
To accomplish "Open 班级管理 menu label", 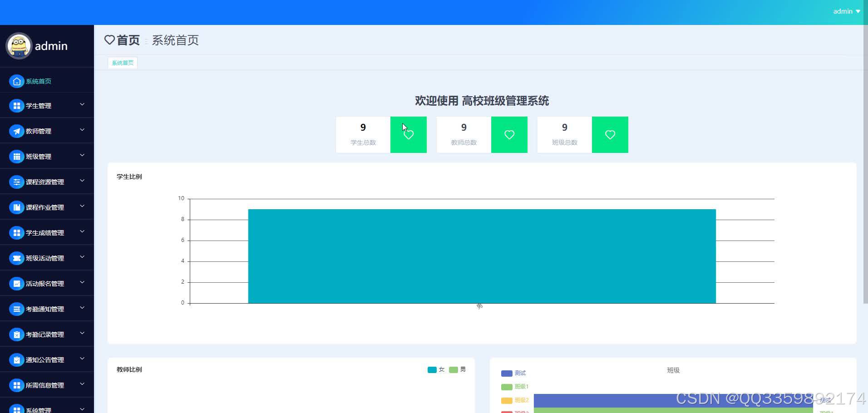I will [x=39, y=157].
